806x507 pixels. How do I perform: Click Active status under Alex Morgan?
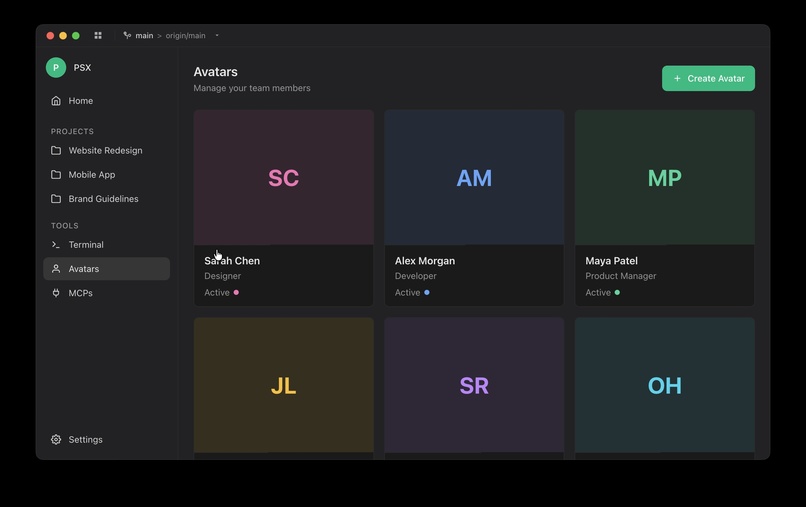(x=408, y=293)
